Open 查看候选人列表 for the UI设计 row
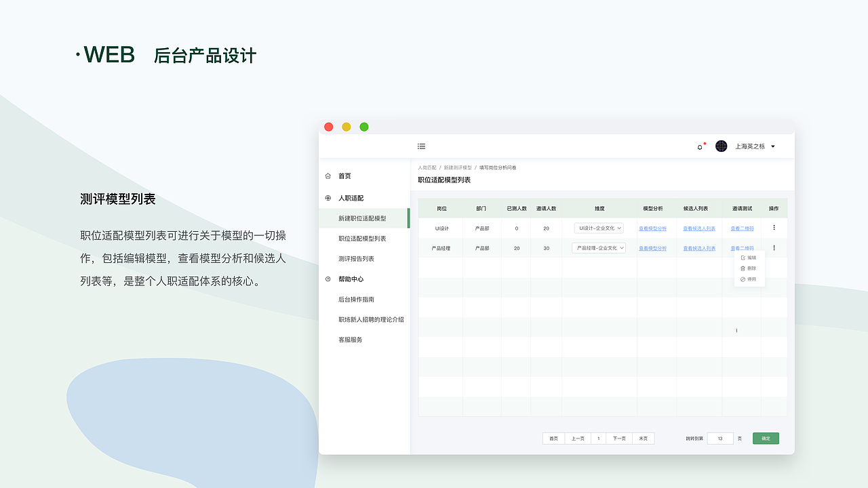 click(699, 228)
